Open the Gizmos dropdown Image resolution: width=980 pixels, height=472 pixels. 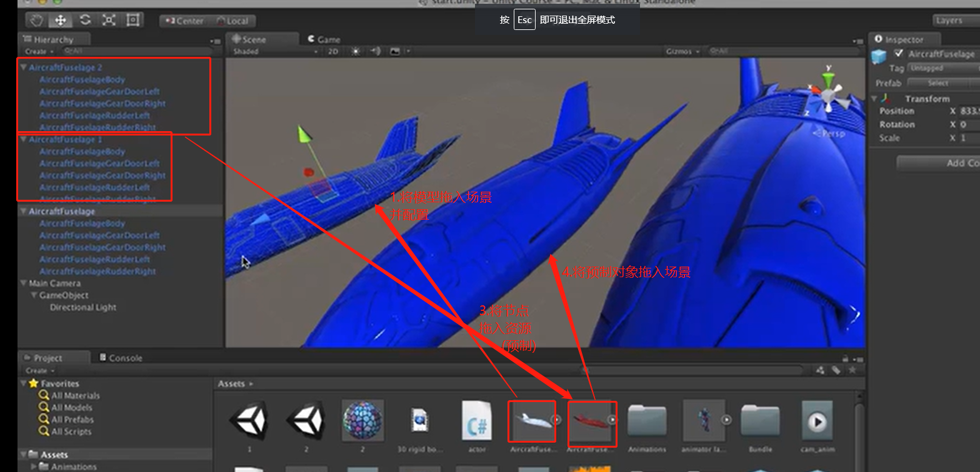pyautogui.click(x=682, y=51)
